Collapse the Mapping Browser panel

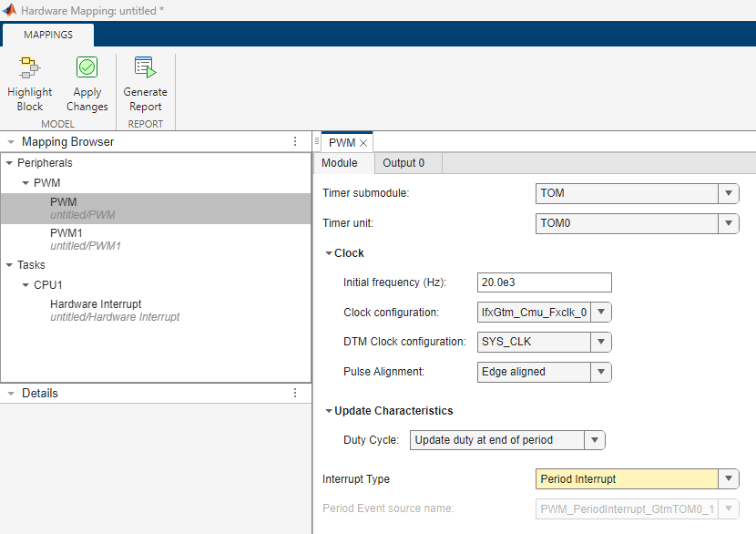10,142
